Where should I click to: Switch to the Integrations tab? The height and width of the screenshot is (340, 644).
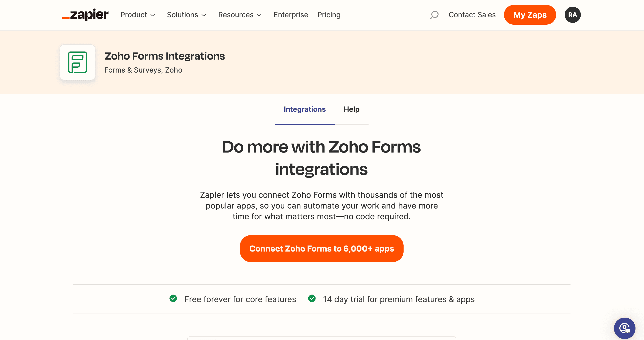305,109
